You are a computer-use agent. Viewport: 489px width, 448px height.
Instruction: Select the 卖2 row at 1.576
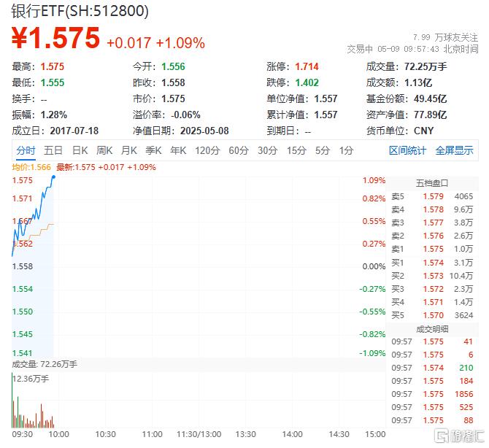point(432,236)
